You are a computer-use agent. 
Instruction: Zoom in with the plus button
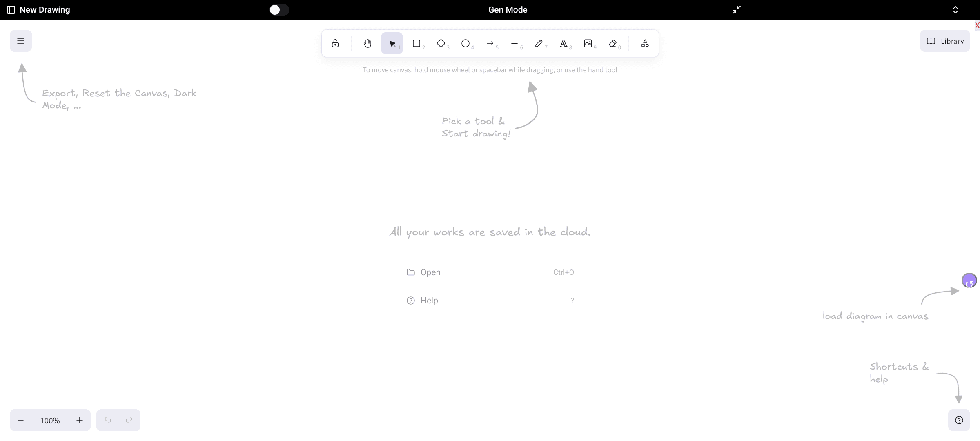click(80, 420)
